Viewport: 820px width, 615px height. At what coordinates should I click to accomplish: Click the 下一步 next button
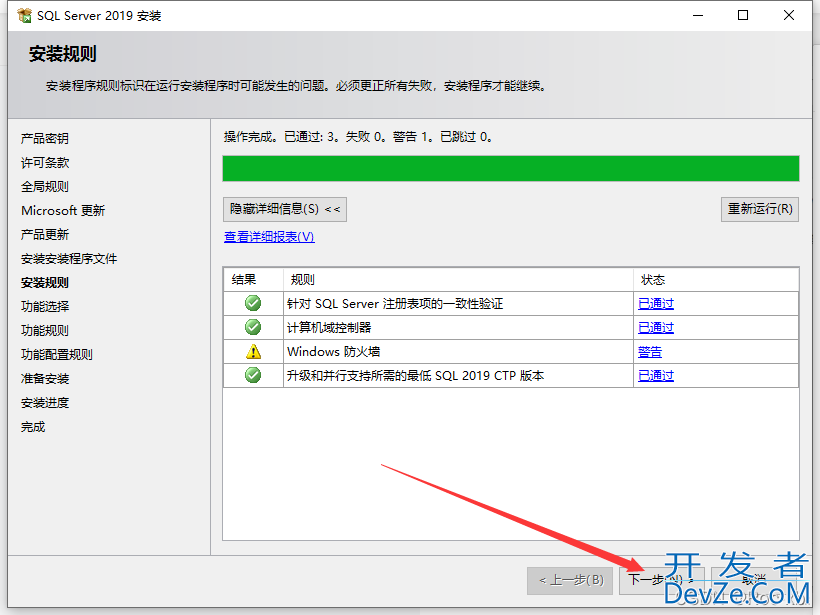click(662, 580)
